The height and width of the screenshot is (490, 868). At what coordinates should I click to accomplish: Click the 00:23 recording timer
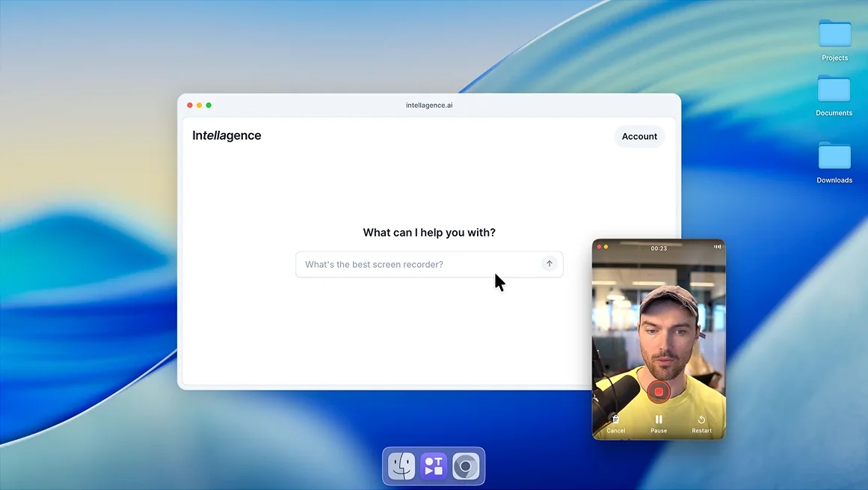pos(659,248)
